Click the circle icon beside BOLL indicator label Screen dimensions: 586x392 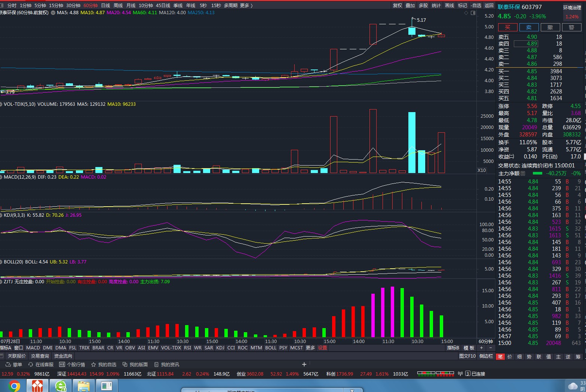(x=1, y=262)
